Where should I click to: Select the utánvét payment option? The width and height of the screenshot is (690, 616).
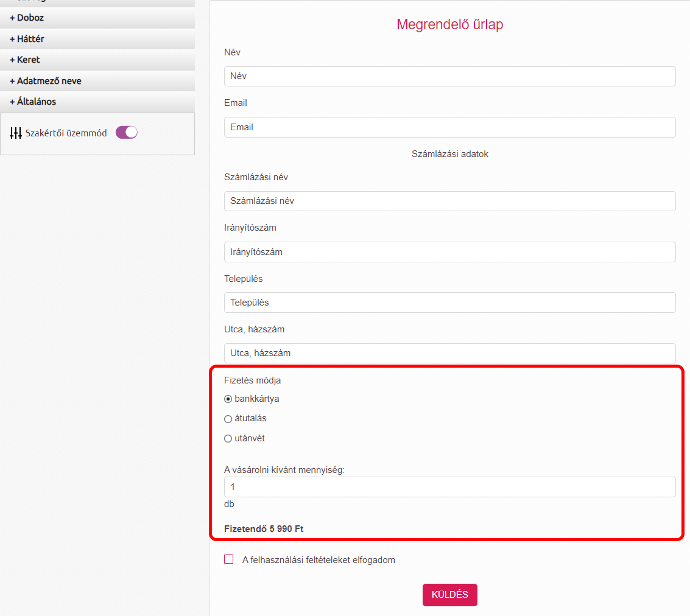pos(228,439)
